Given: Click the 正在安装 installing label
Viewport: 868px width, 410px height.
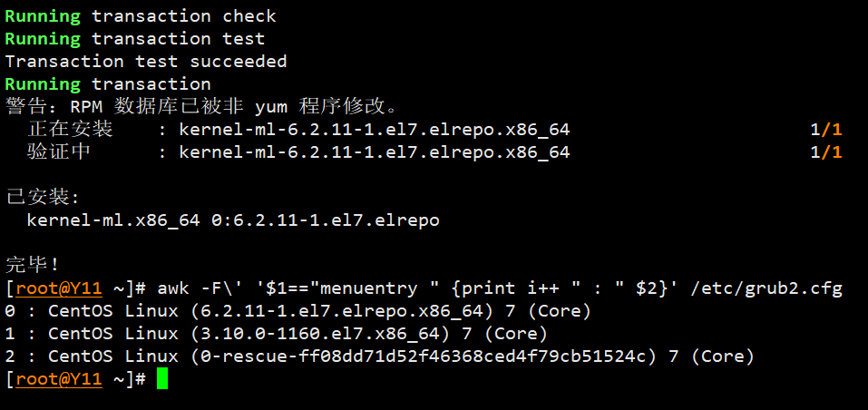Looking at the screenshot, I should click(x=70, y=129).
